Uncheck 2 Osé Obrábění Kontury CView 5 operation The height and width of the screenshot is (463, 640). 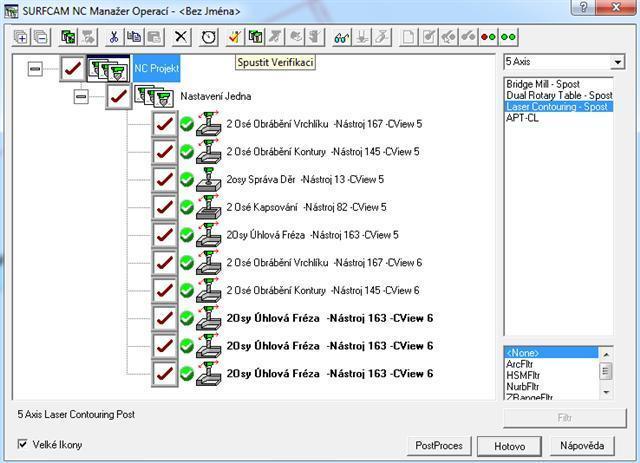[164, 151]
